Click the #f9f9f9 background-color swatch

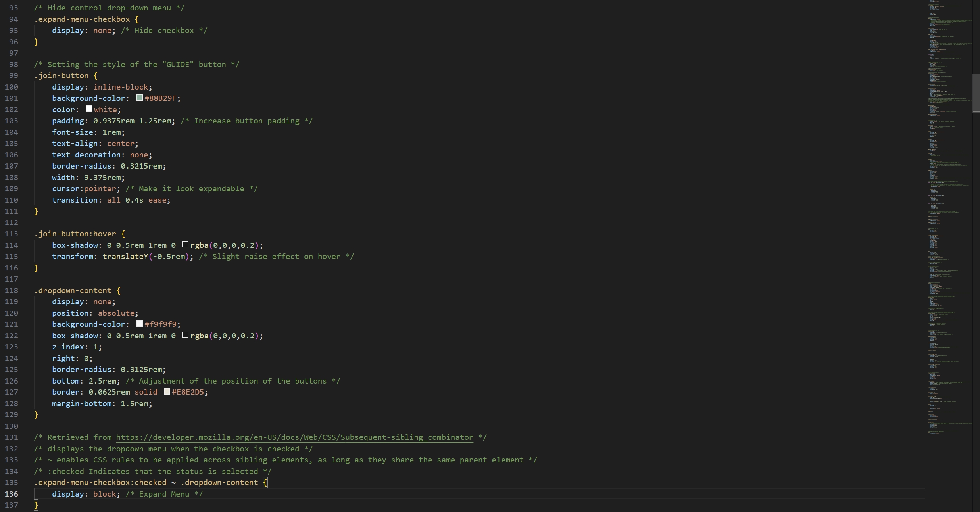[x=140, y=324]
